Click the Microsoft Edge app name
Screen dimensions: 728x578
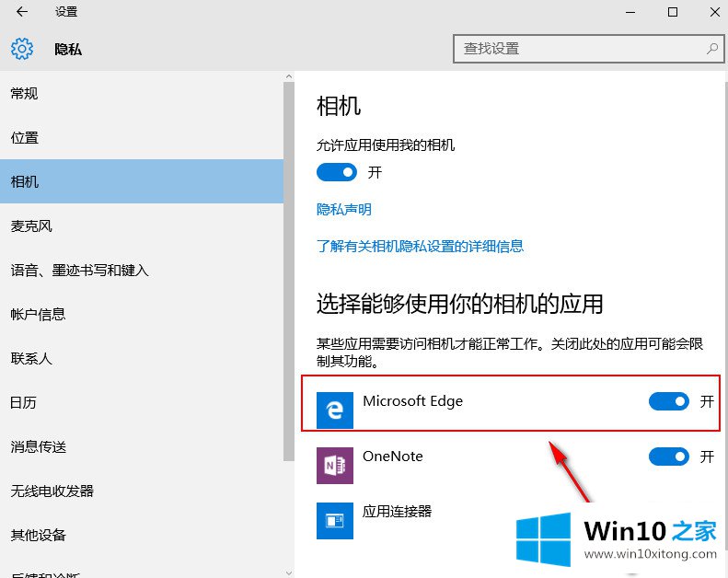click(412, 401)
